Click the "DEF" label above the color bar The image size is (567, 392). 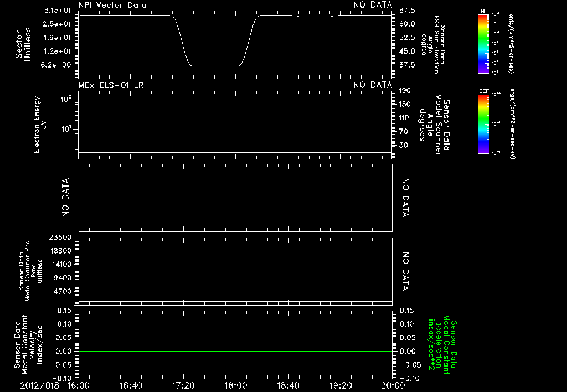point(483,91)
